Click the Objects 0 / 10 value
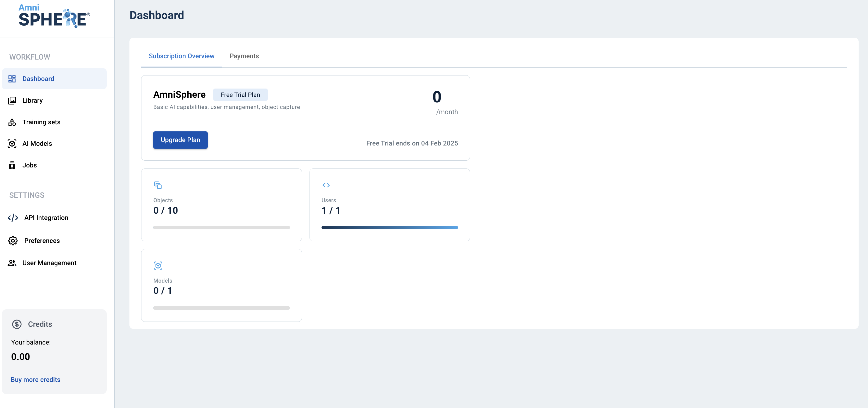The width and height of the screenshot is (868, 408). (x=165, y=211)
